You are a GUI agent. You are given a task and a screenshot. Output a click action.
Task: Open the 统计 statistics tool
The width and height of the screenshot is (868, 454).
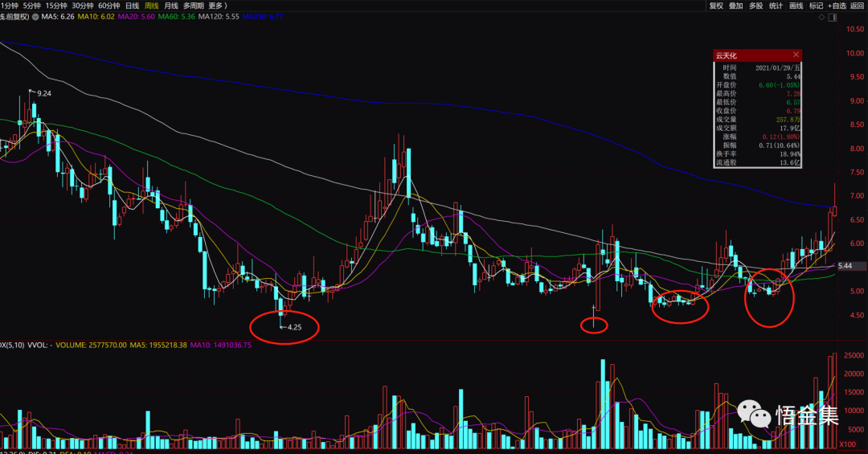pyautogui.click(x=776, y=6)
